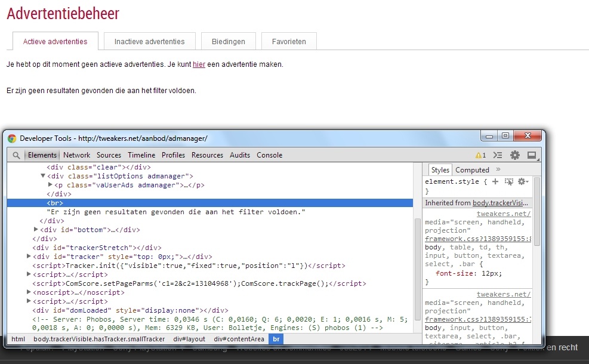This screenshot has height=364, width=589.
Task: Click the Styles pane vertical scrollbar
Action: [537, 211]
